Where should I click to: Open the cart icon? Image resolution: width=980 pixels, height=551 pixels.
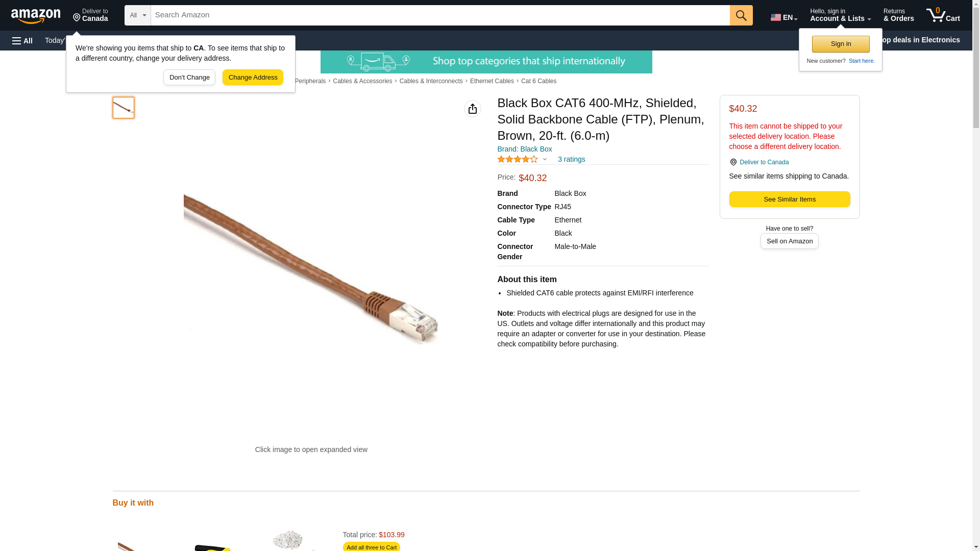point(943,15)
